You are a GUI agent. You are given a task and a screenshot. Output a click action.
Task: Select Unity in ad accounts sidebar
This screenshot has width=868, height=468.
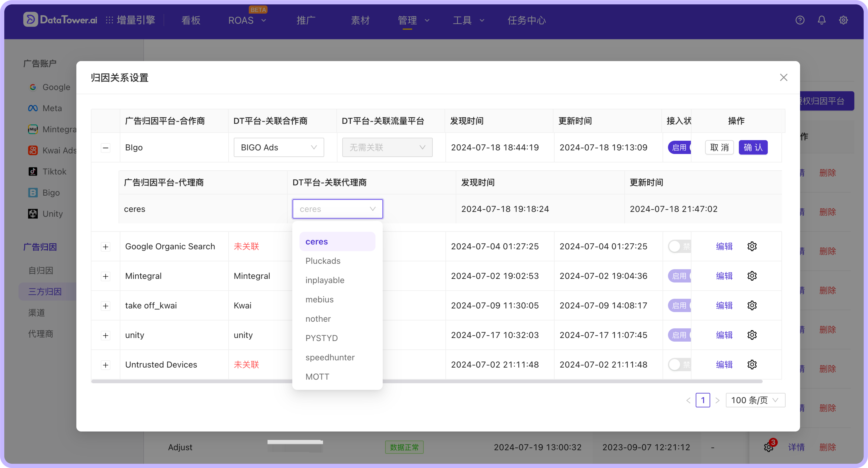pos(46,214)
